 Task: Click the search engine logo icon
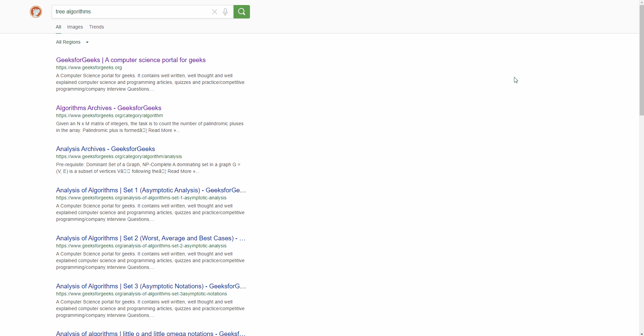click(36, 12)
